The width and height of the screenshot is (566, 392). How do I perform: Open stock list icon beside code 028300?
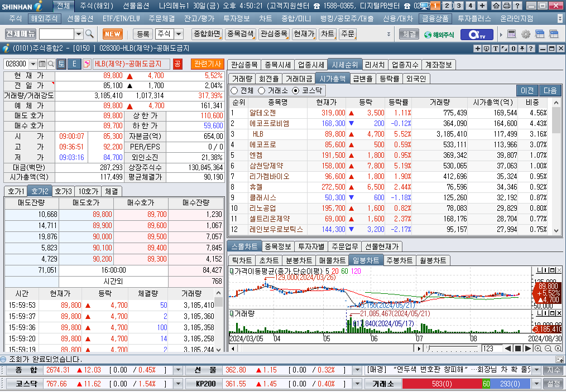pos(42,64)
